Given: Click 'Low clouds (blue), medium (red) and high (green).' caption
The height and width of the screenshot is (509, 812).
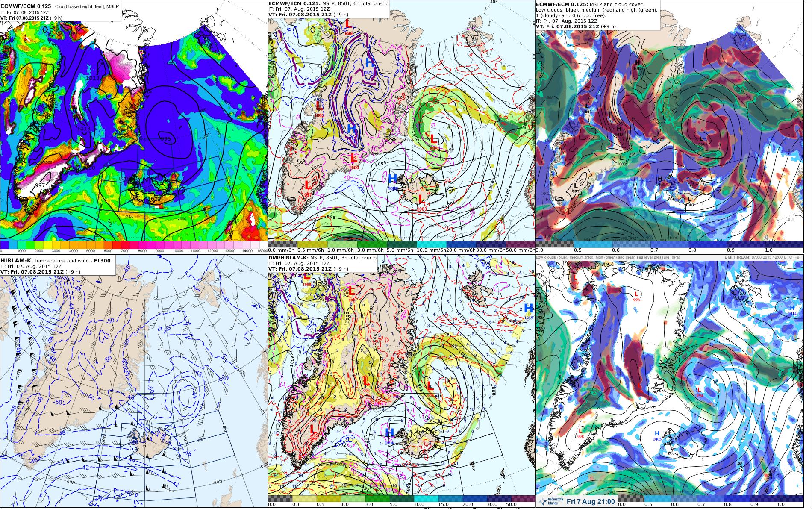Looking at the screenshot, I should [x=597, y=9].
